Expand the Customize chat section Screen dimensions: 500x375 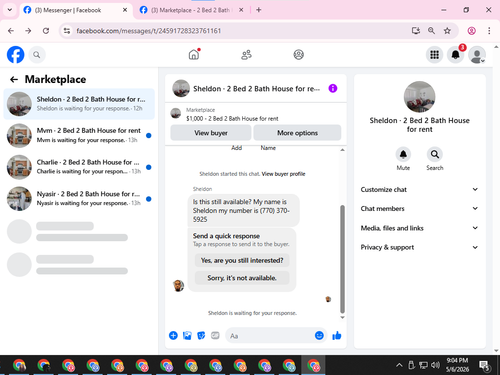[419, 189]
